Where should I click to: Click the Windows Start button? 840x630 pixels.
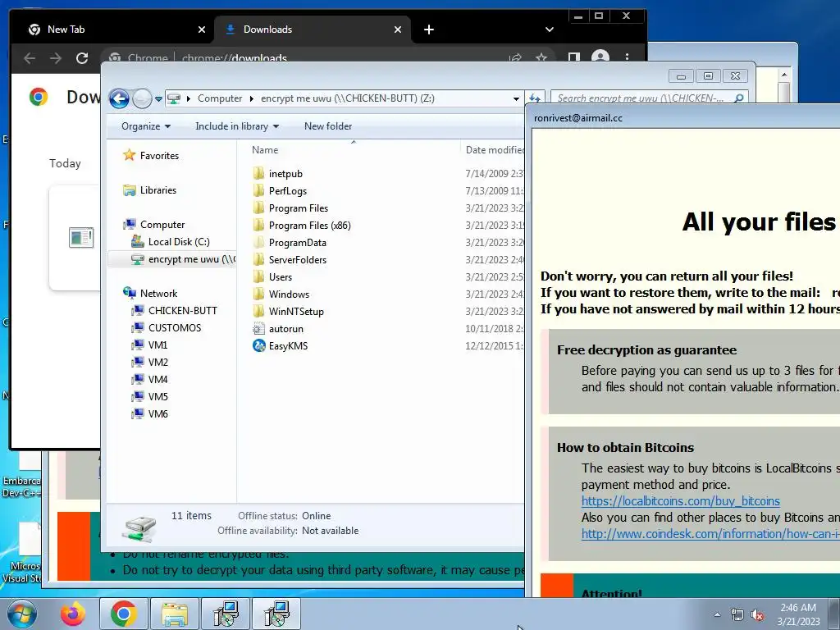pyautogui.click(x=21, y=614)
